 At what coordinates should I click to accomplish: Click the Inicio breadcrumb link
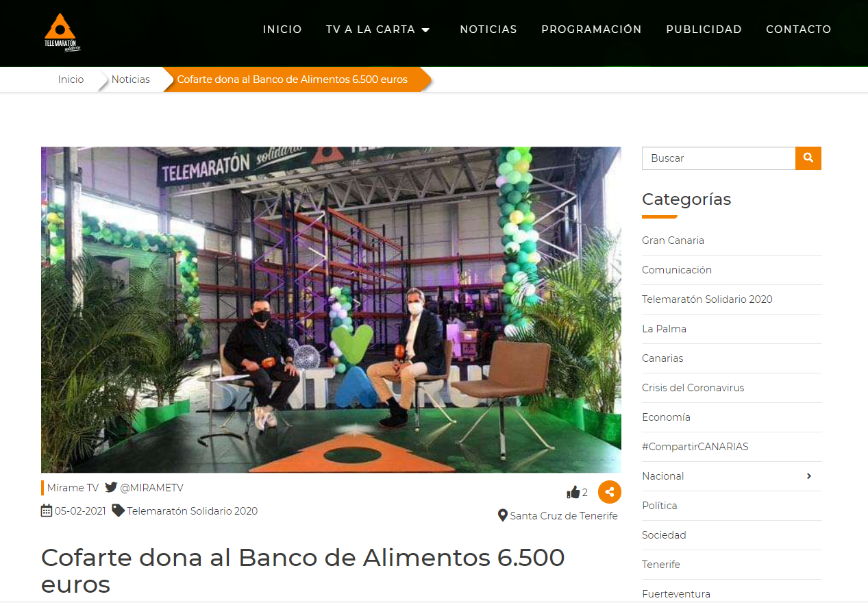tap(71, 79)
